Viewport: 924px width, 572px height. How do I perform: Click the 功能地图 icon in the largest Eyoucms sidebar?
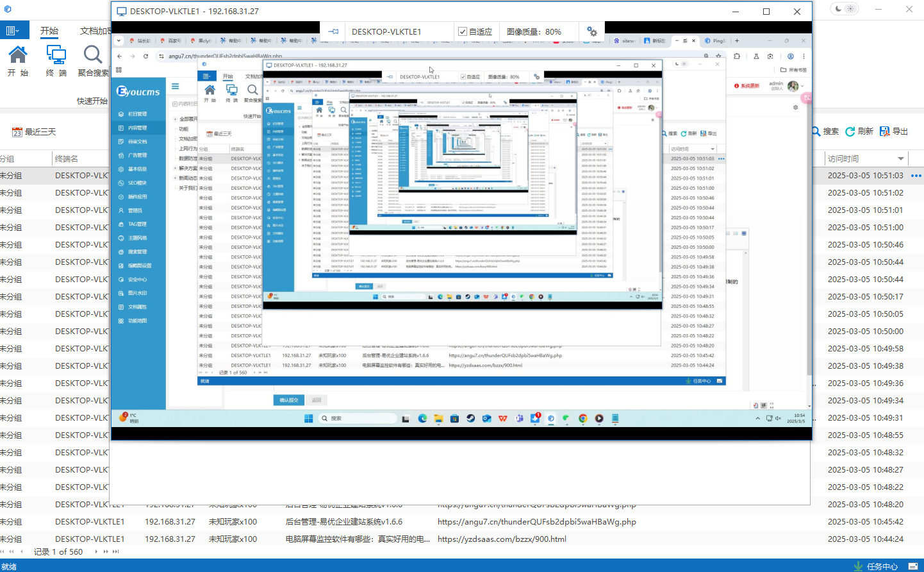121,321
